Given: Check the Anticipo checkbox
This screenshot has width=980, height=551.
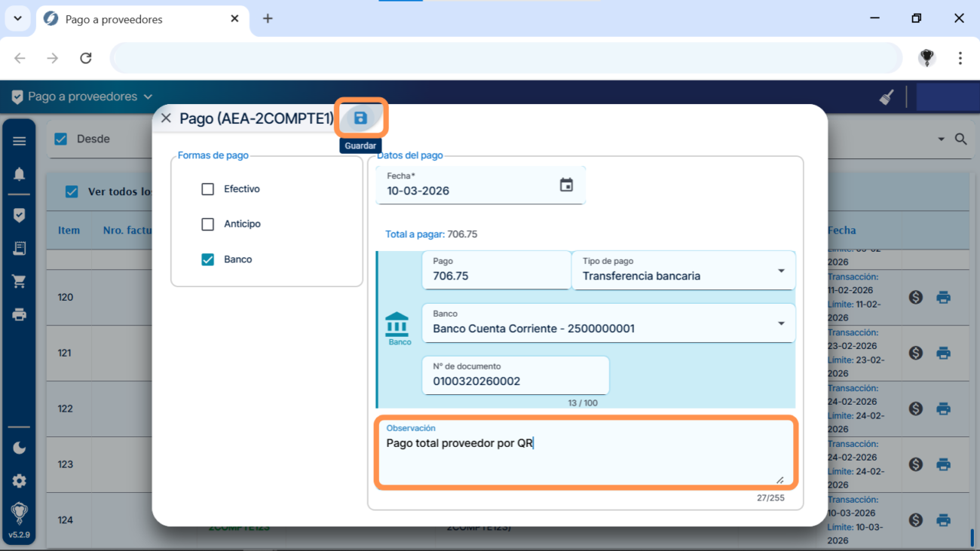Looking at the screenshot, I should pyautogui.click(x=208, y=224).
